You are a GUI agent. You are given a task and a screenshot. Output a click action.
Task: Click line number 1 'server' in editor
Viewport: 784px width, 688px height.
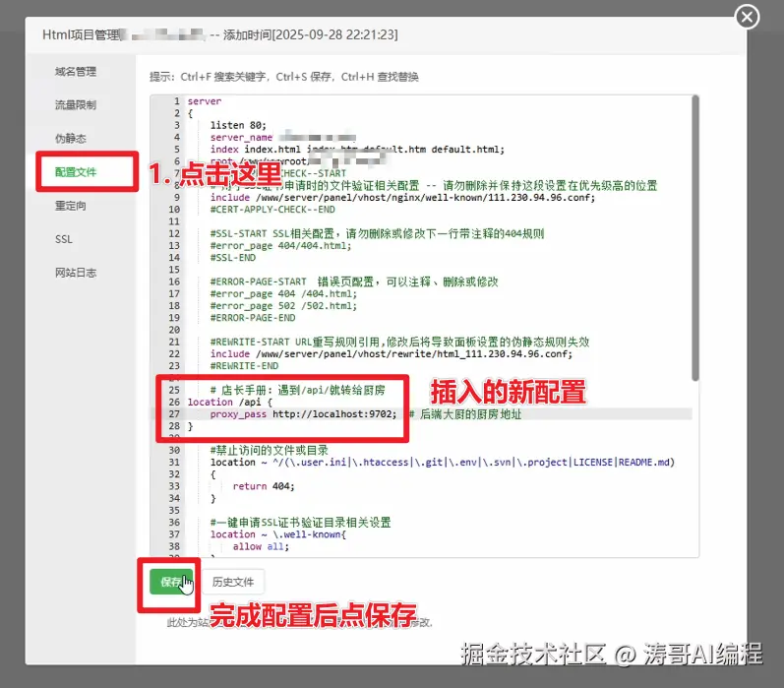(204, 101)
